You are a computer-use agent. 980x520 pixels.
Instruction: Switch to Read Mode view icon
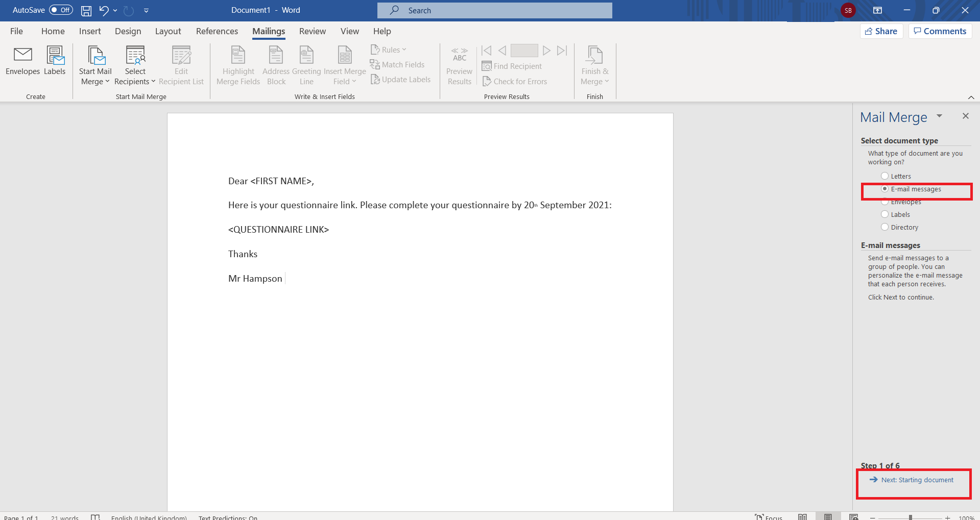(802, 516)
